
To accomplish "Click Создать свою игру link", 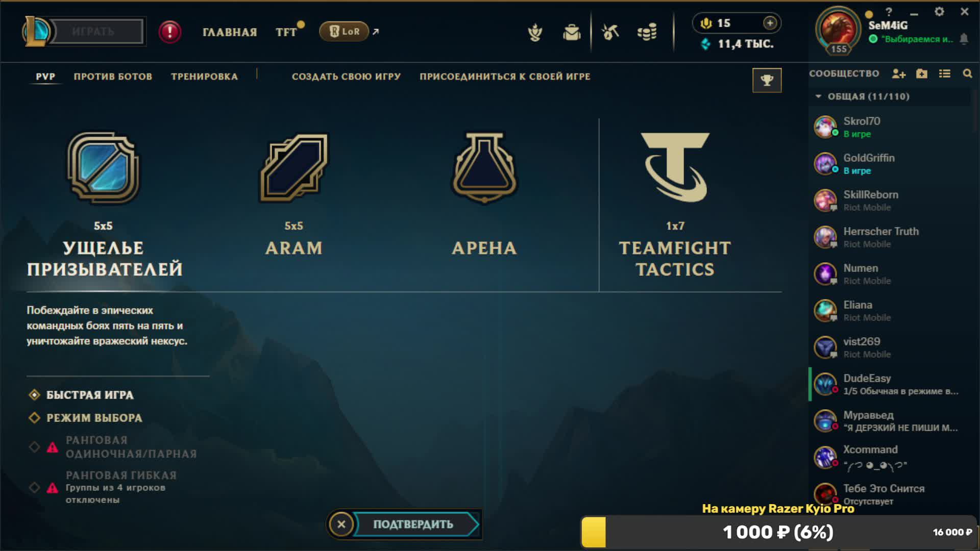I will [x=346, y=77].
